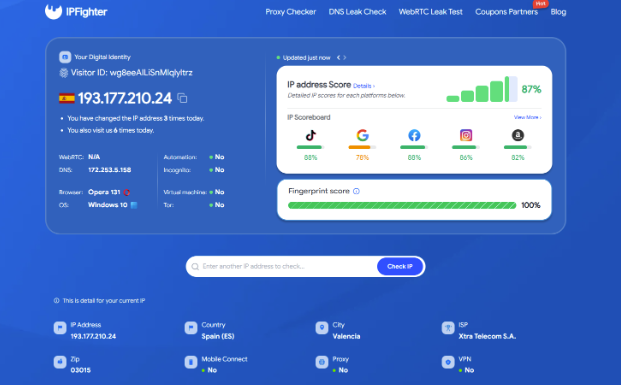
Task: Click the Spain flag icon
Action: coord(67,98)
